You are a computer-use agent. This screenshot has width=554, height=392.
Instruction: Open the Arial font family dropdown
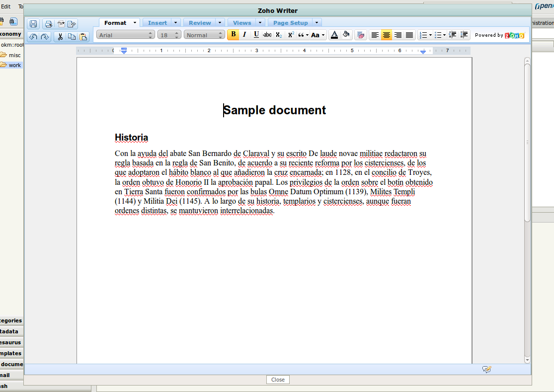[x=125, y=35]
